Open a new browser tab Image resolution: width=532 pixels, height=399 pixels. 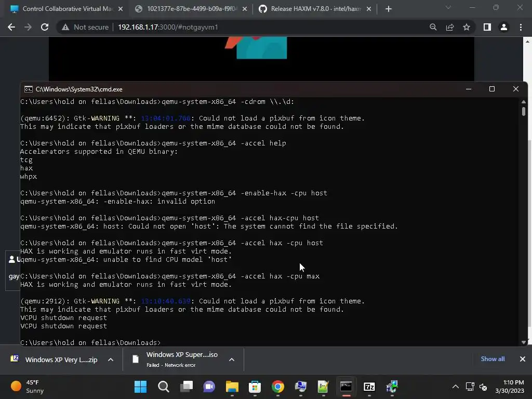coord(389,9)
